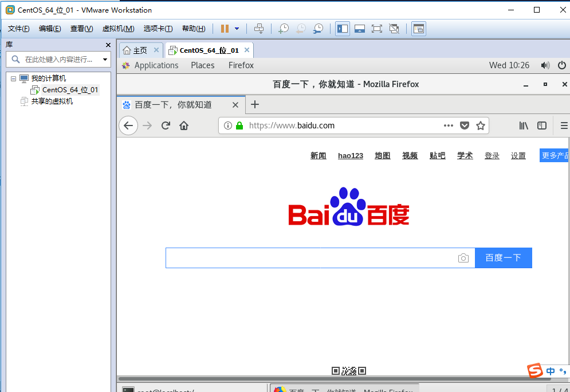Open the 视频 link
This screenshot has height=392, width=570.
[x=410, y=156]
